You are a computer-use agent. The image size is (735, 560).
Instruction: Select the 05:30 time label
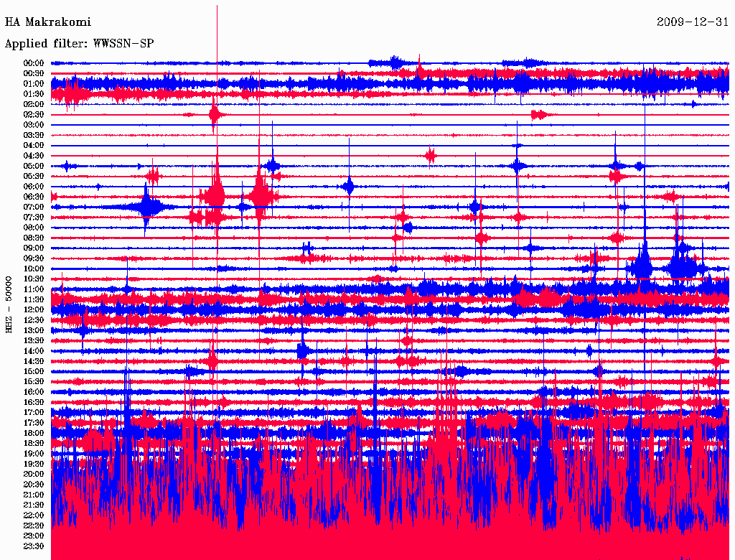[x=34, y=176]
